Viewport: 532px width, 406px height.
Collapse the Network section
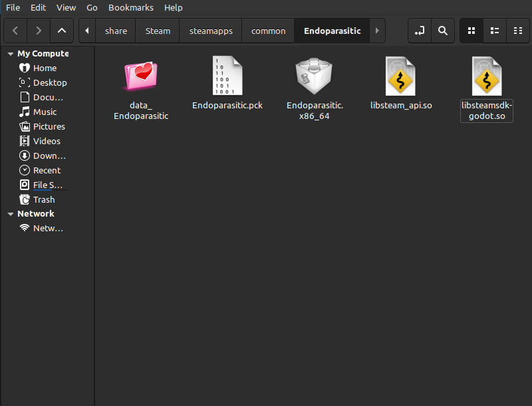pyautogui.click(x=11, y=214)
